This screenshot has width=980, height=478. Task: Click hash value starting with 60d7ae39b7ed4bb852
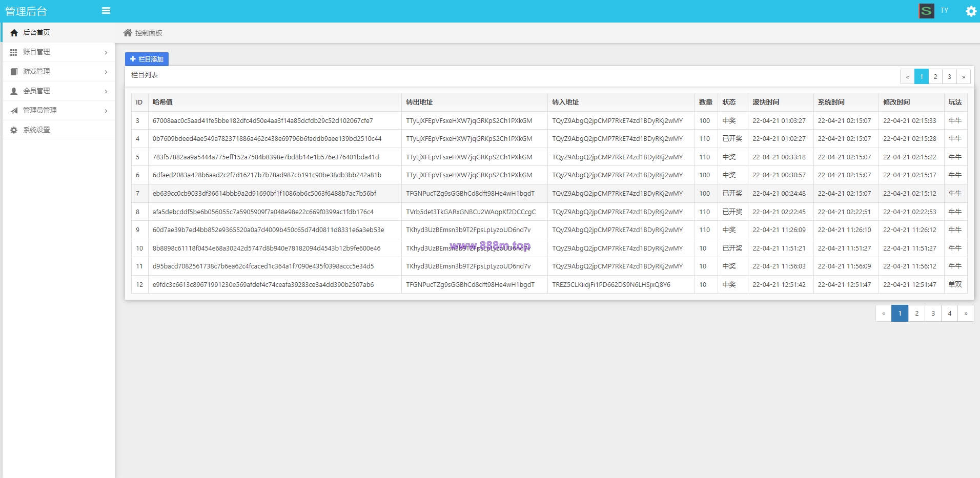tap(269, 230)
